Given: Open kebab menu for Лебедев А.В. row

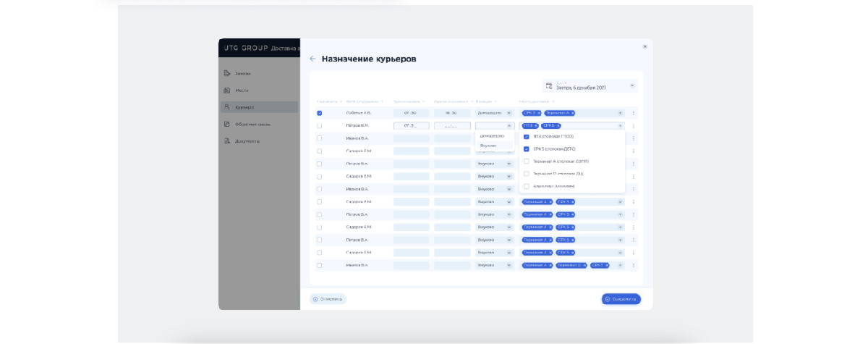Looking at the screenshot, I should click(634, 113).
